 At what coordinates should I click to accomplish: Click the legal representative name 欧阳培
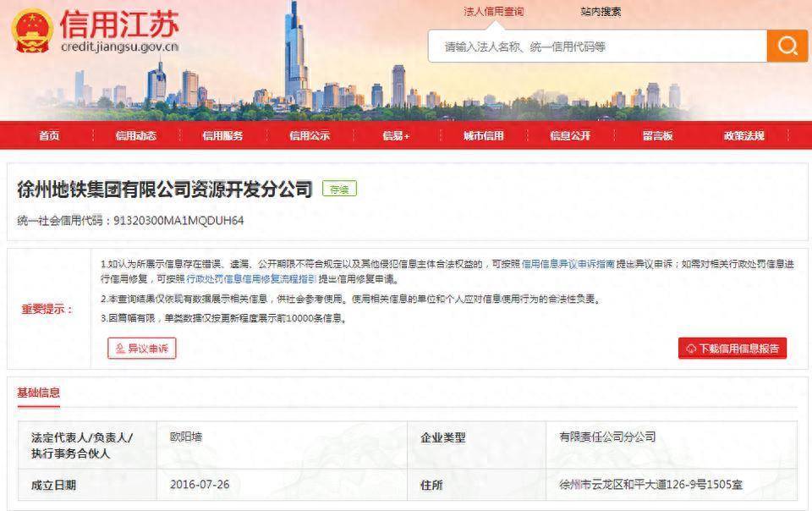[186, 437]
